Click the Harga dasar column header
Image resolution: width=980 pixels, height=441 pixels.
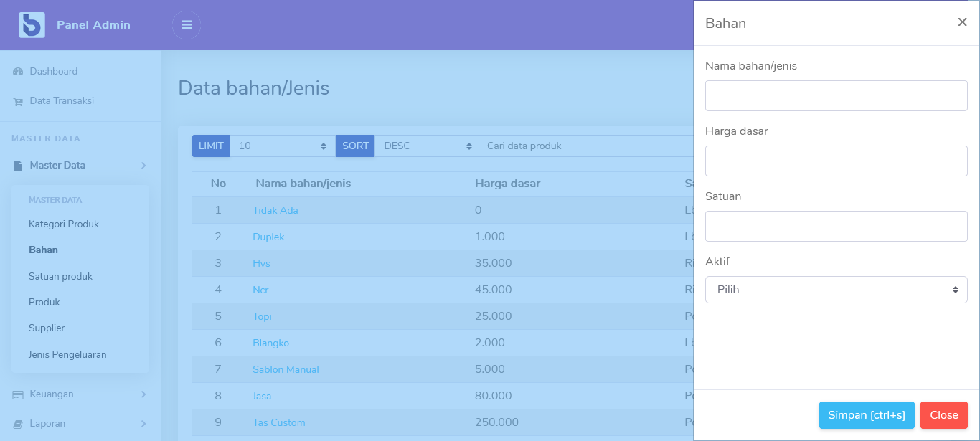coord(507,184)
